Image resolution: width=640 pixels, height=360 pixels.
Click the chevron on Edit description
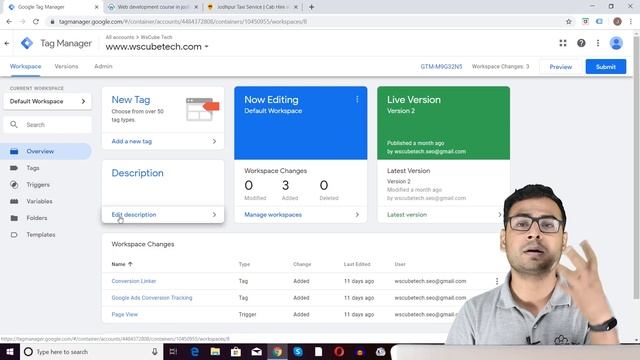point(214,215)
